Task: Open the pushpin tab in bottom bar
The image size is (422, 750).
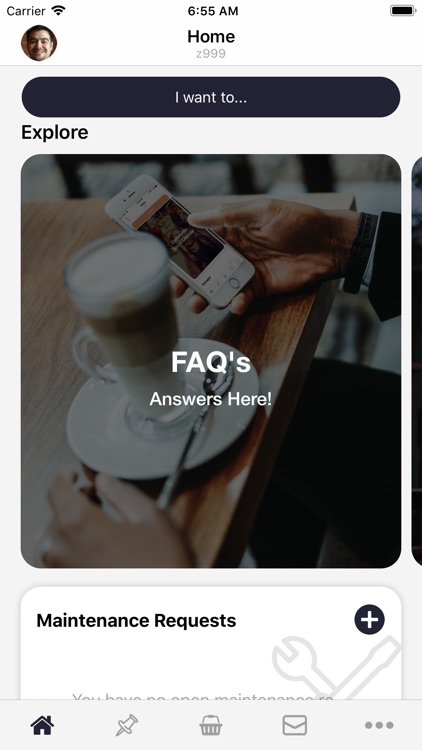Action: pos(127,725)
